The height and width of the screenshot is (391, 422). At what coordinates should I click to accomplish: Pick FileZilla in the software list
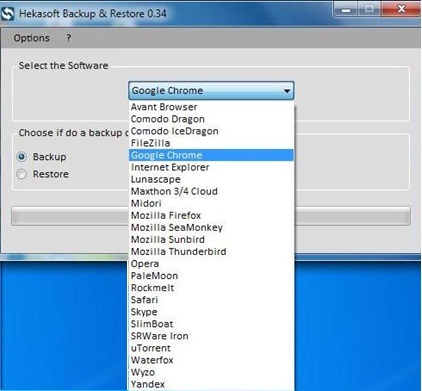click(211, 143)
